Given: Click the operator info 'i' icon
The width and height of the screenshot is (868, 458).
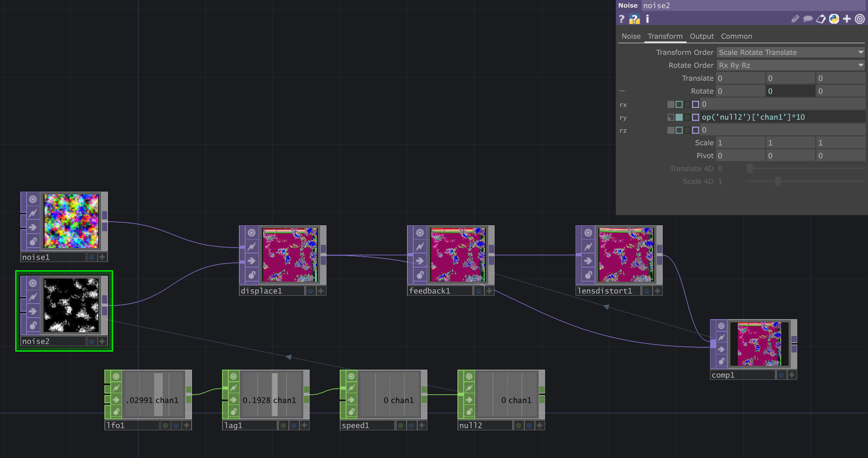Looking at the screenshot, I should 647,19.
